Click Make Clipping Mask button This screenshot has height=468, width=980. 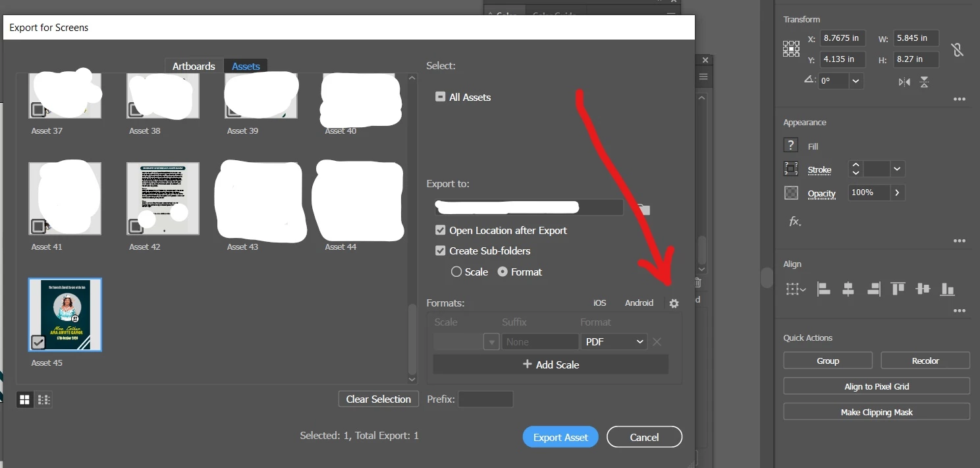pyautogui.click(x=877, y=412)
